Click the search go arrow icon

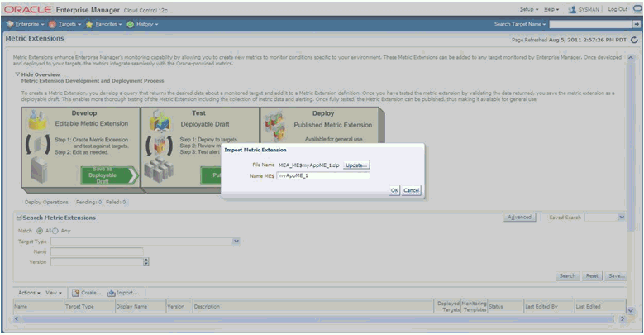(x=636, y=24)
